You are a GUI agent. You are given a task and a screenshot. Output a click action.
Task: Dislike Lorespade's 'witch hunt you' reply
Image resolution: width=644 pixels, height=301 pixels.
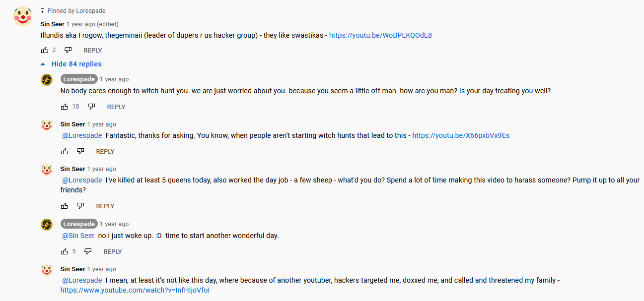(x=91, y=107)
